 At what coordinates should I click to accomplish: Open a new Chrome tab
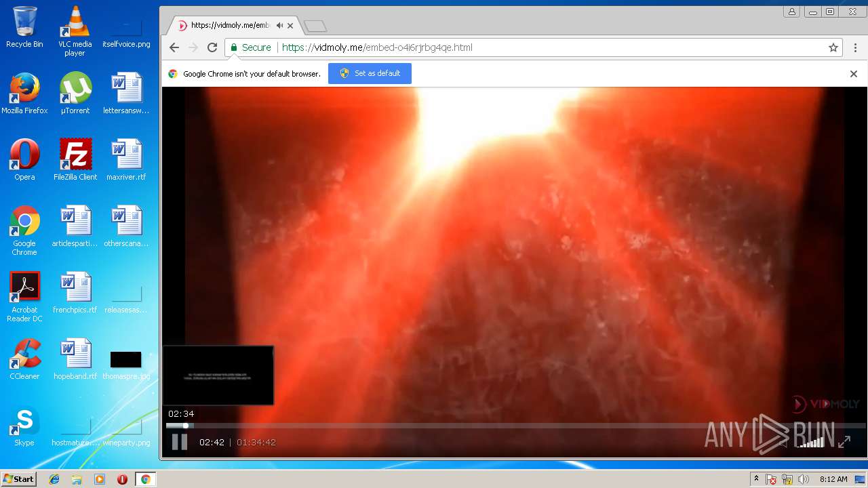[x=315, y=26]
